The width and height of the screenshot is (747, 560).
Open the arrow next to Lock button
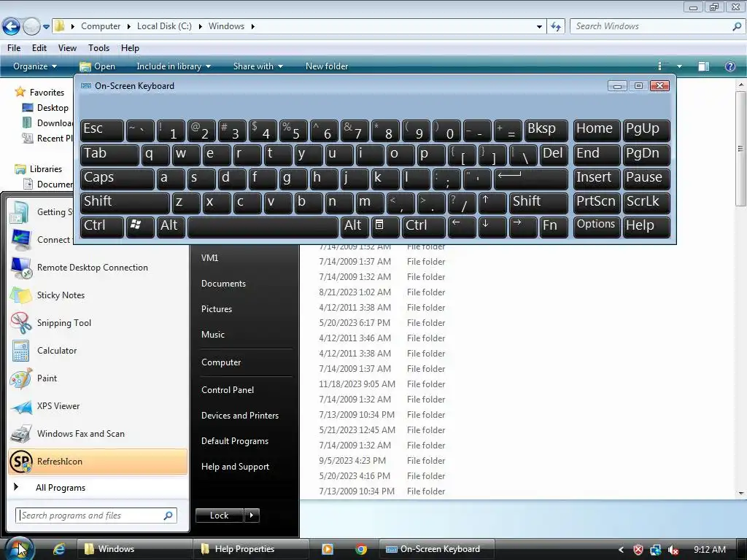point(252,516)
